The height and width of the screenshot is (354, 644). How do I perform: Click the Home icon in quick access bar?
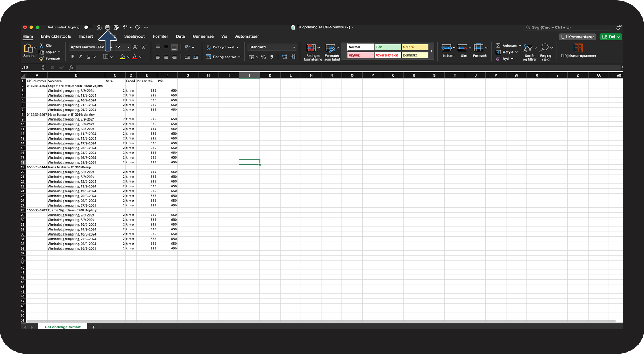pos(99,27)
